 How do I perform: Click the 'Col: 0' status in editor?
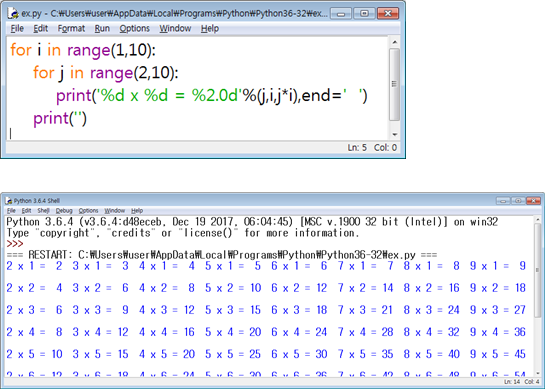click(x=385, y=147)
